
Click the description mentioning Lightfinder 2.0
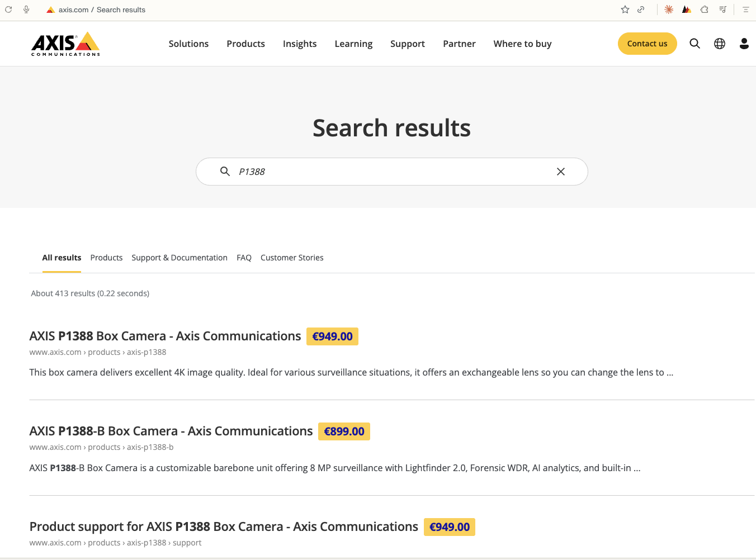tap(335, 468)
